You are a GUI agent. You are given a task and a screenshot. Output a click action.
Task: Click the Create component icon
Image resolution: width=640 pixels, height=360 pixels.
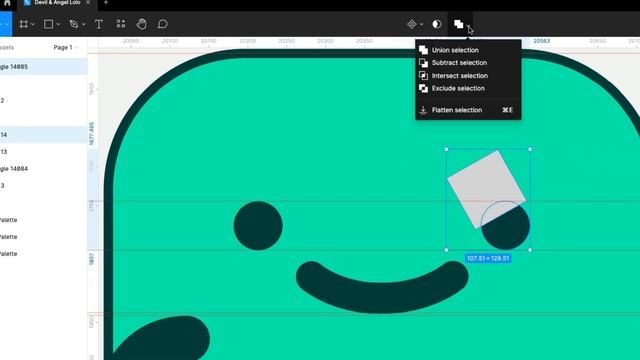(411, 24)
